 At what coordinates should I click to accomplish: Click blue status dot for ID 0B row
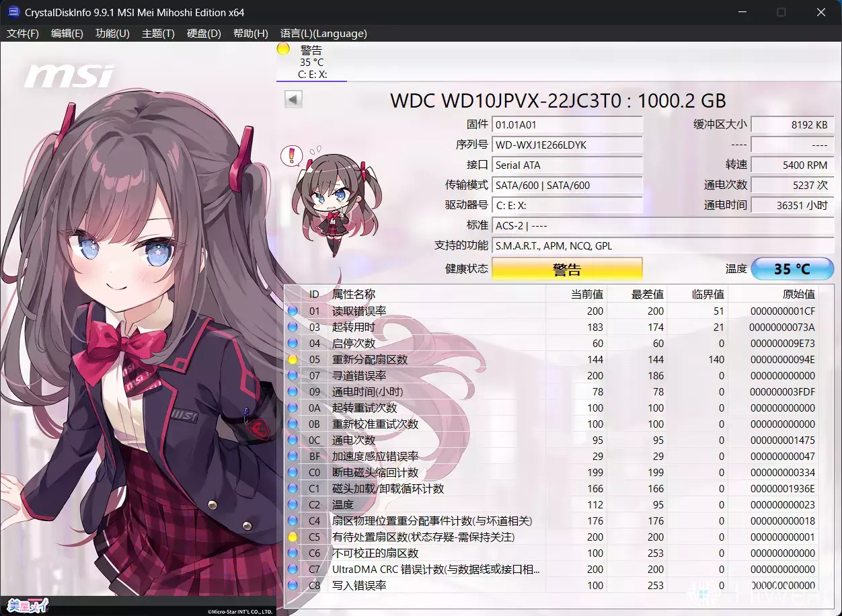(x=293, y=424)
